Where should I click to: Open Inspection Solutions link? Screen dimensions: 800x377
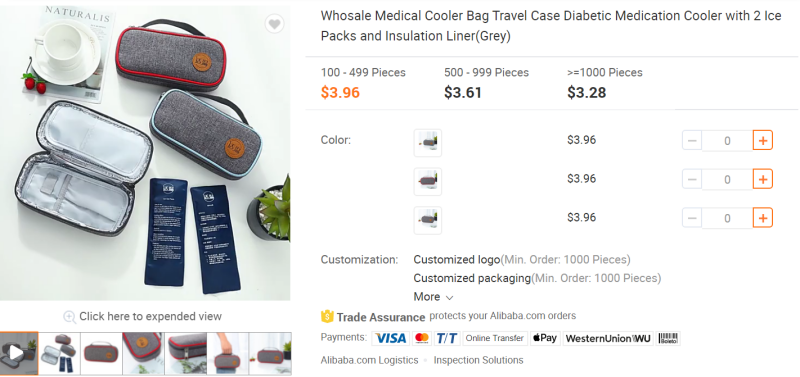click(x=479, y=360)
